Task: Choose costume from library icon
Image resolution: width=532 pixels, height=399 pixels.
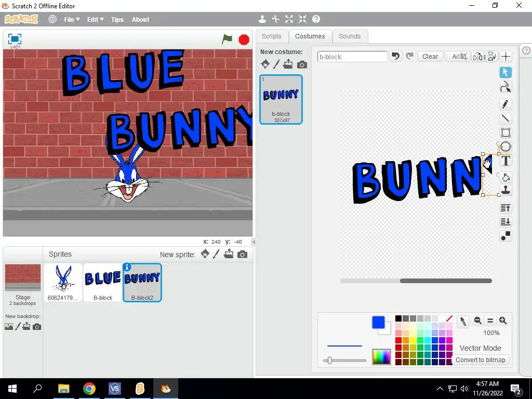Action: 265,64
